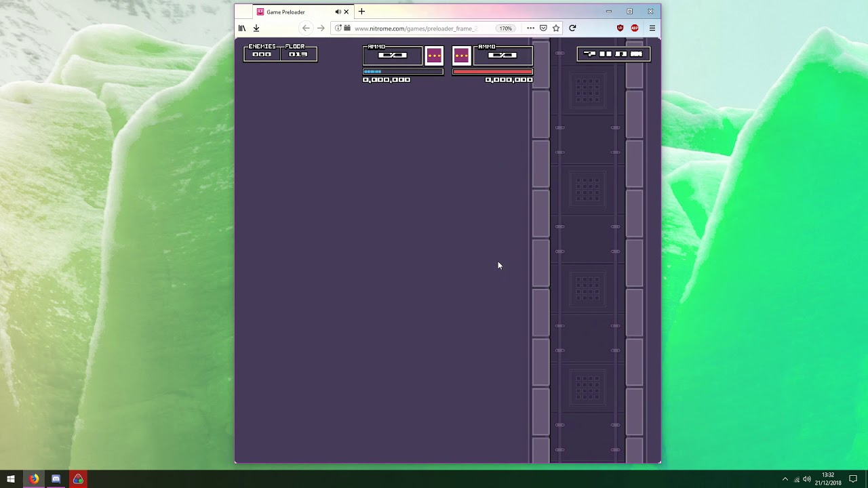The image size is (868, 488).
Task: Open the volume tray icon
Action: pyautogui.click(x=807, y=479)
